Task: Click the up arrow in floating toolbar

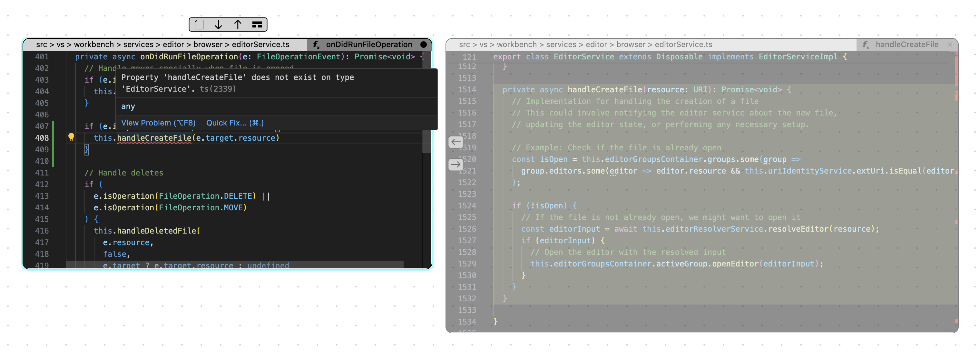Action: (238, 25)
